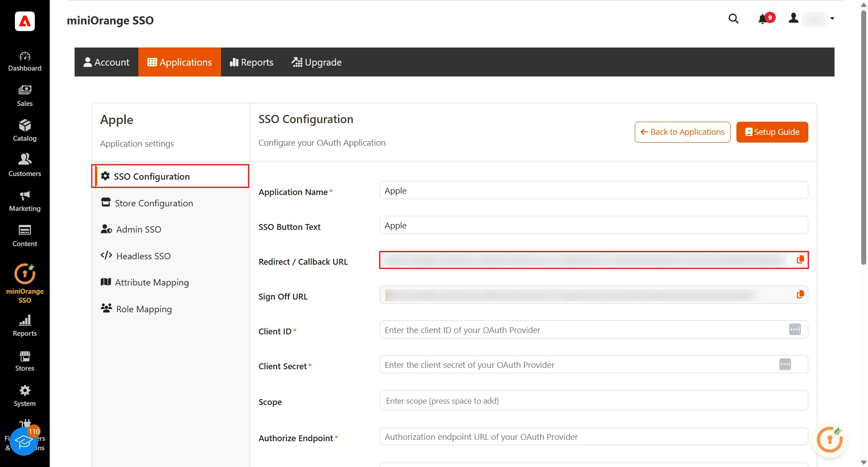The height and width of the screenshot is (467, 868).
Task: Select Attribute Mapping in the settings menu
Action: tap(170, 282)
